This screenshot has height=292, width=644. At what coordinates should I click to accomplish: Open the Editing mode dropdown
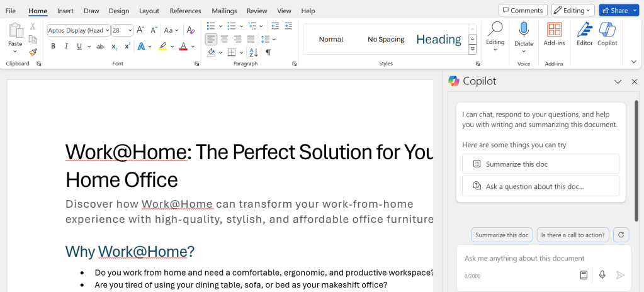pos(573,10)
